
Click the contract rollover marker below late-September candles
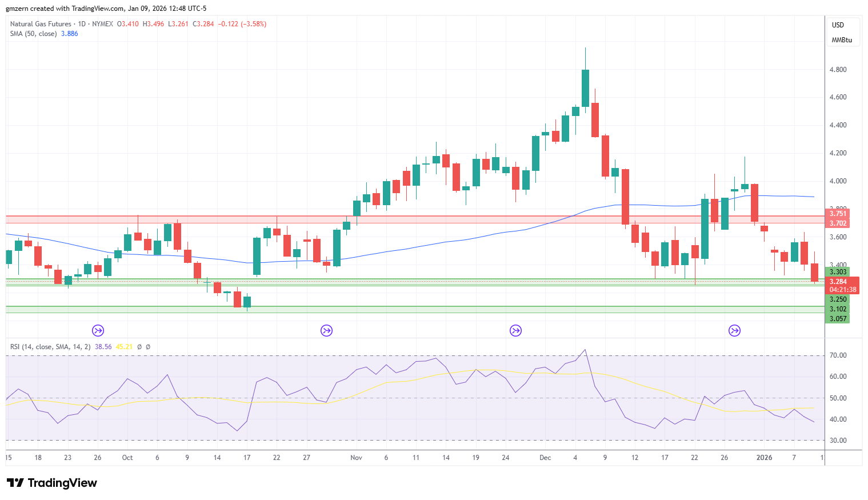98,330
